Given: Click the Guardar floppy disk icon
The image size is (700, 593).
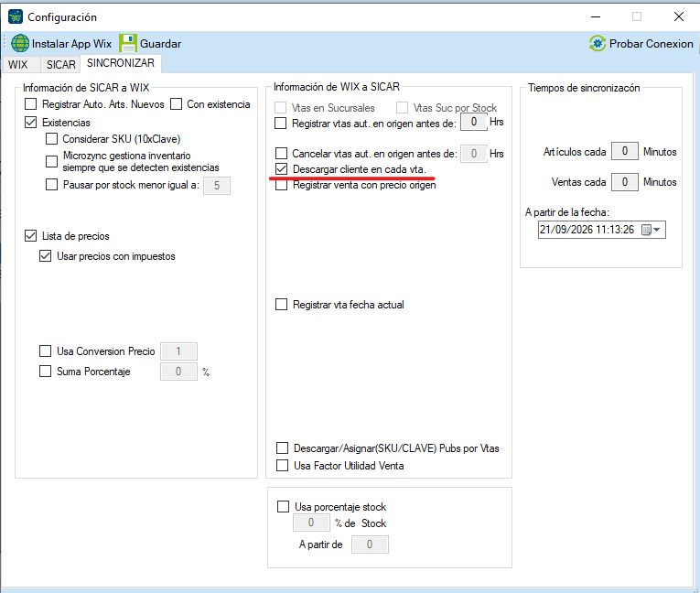Looking at the screenshot, I should click(x=128, y=43).
